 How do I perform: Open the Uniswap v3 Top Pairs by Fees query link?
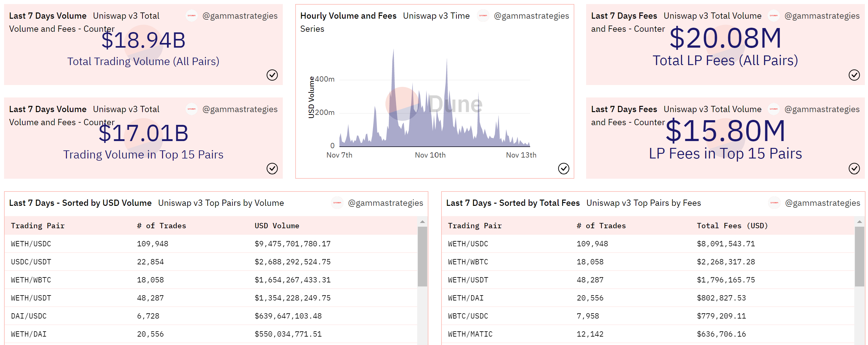click(644, 203)
